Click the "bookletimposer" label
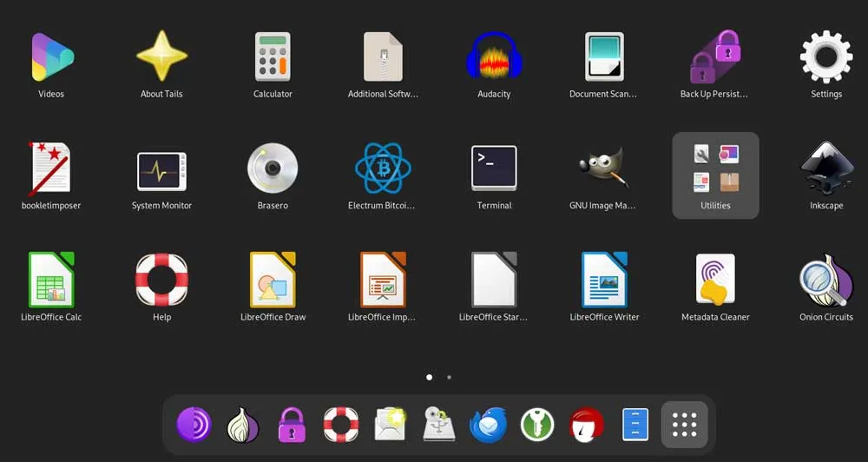Image resolution: width=868 pixels, height=462 pixels. click(x=51, y=206)
